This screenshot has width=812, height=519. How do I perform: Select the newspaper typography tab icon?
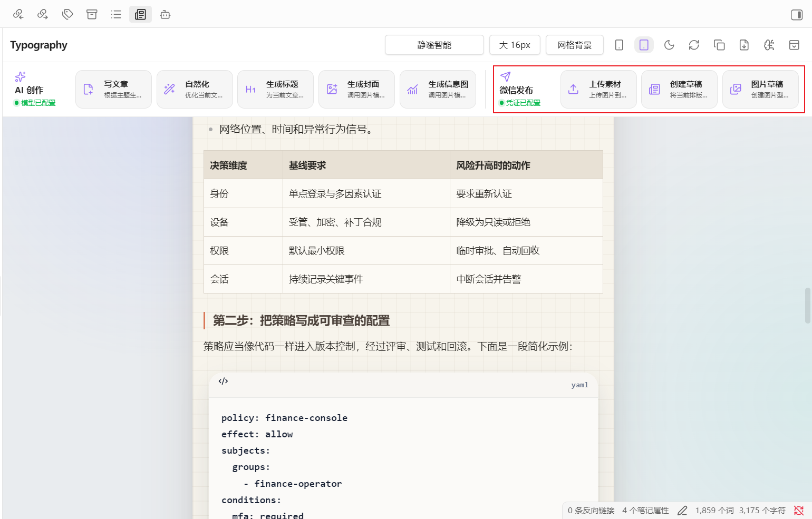(140, 14)
